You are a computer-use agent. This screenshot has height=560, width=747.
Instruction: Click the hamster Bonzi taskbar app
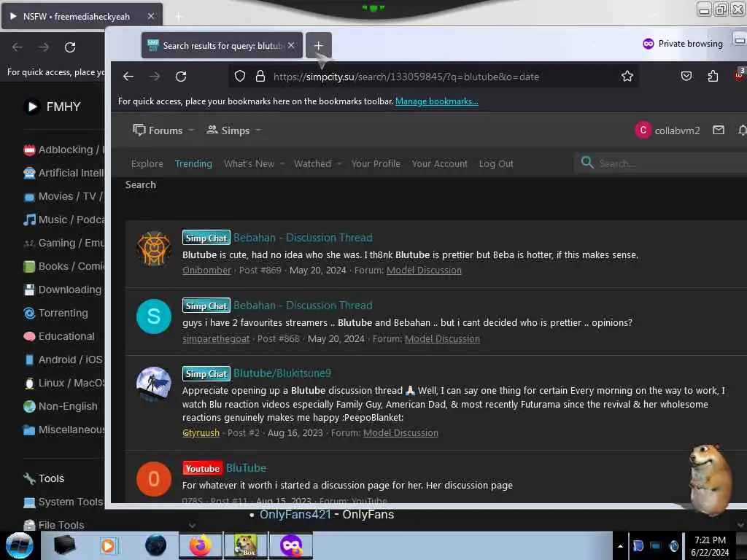(245, 545)
